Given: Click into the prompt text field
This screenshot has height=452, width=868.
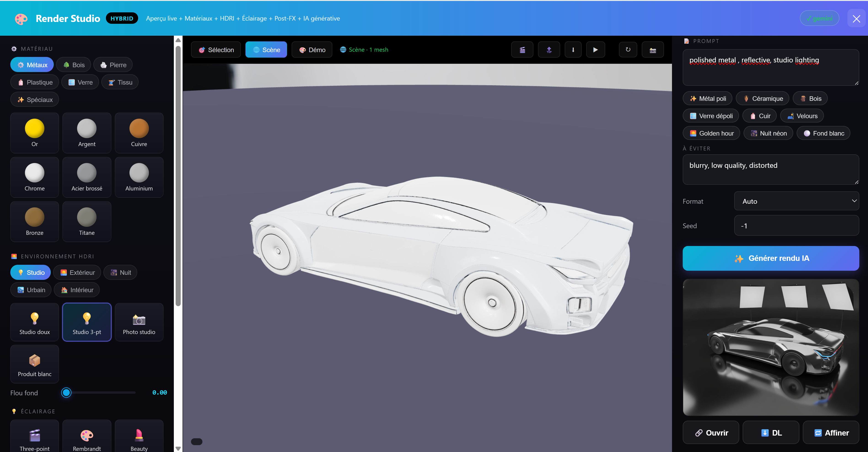Looking at the screenshot, I should tap(771, 67).
